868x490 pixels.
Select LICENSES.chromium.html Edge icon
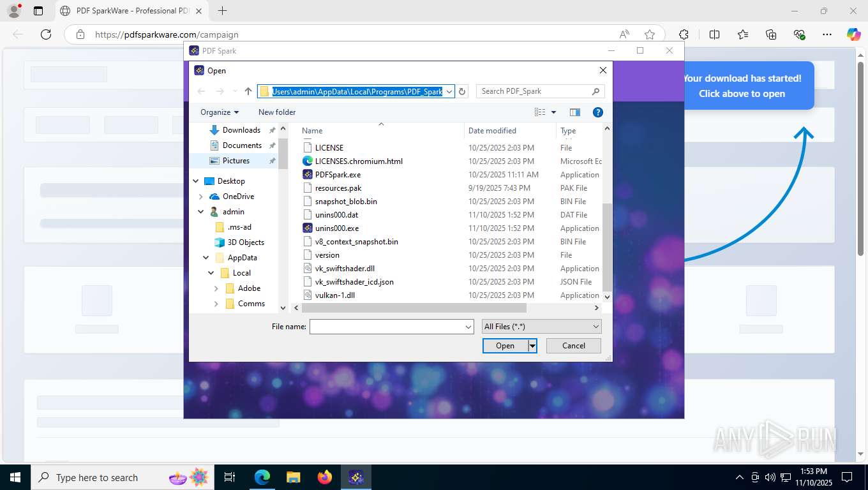308,161
